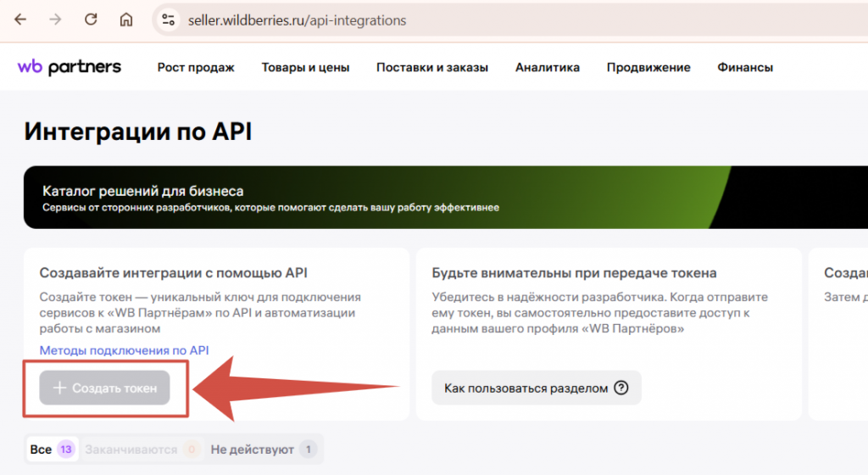The height and width of the screenshot is (475, 868).
Task: Open the Товары и цены menu
Action: click(x=305, y=68)
